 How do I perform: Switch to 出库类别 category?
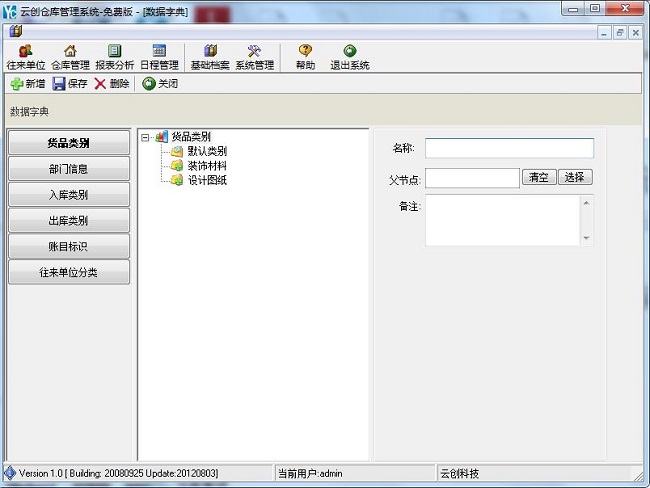[x=69, y=221]
